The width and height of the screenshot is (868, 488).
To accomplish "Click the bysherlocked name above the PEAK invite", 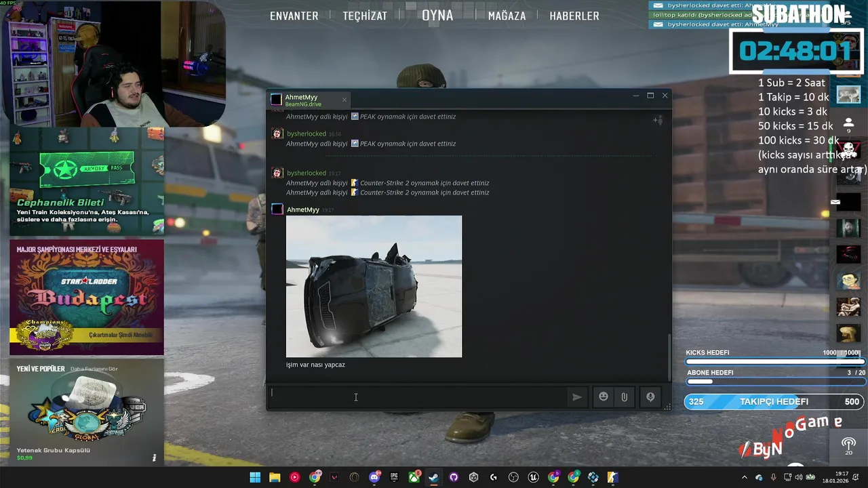I will pos(307,134).
